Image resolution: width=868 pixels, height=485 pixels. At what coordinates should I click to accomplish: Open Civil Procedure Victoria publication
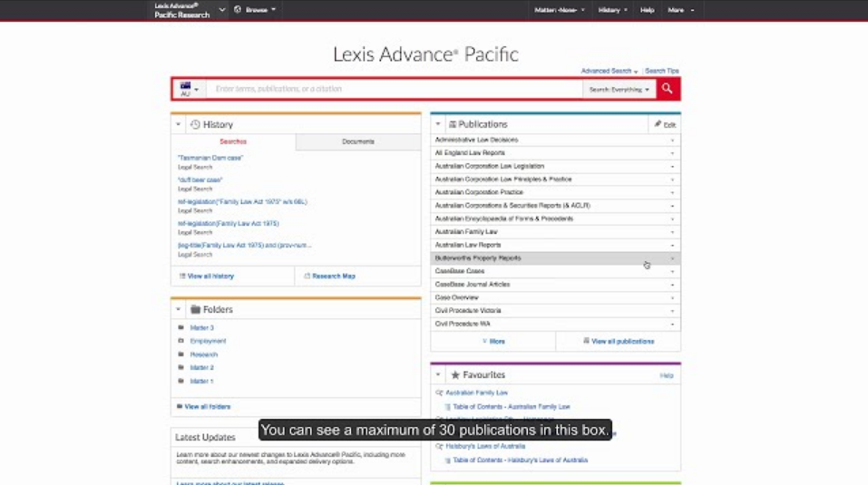click(x=468, y=311)
